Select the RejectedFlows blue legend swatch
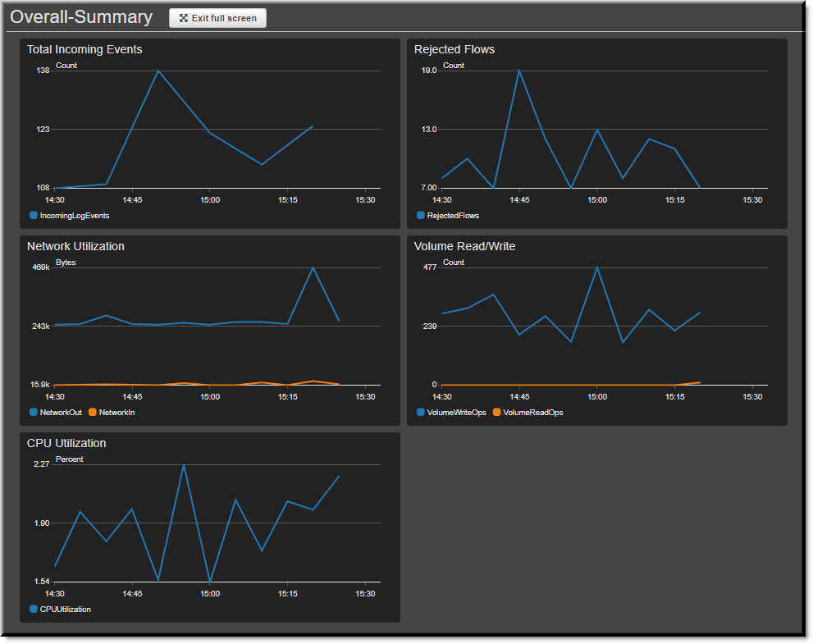The image size is (813, 644). point(421,215)
